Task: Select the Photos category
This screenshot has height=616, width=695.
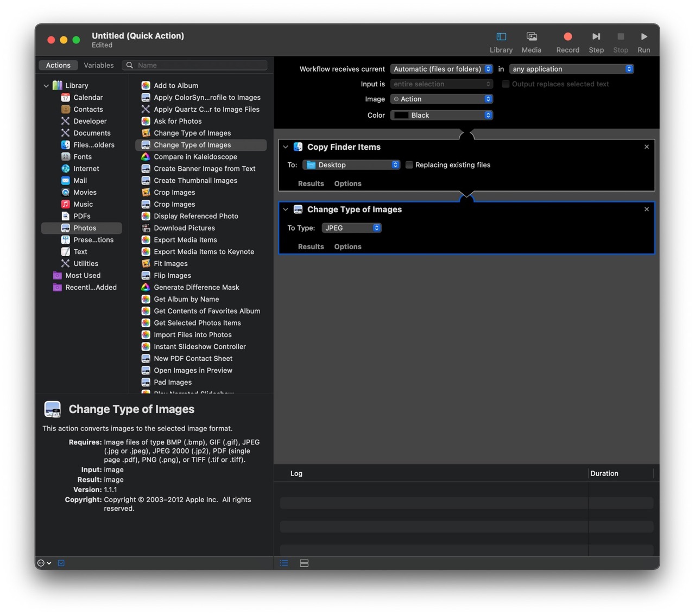Action: coord(81,228)
